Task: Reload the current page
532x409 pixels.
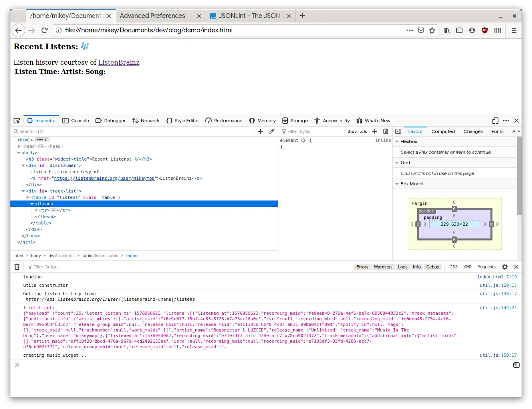Action: (x=45, y=30)
